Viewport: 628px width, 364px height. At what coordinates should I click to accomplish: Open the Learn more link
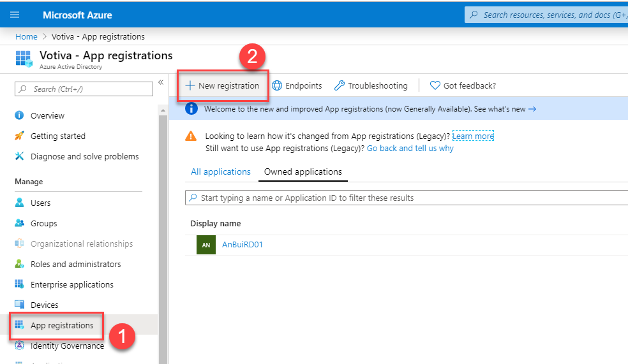click(473, 136)
